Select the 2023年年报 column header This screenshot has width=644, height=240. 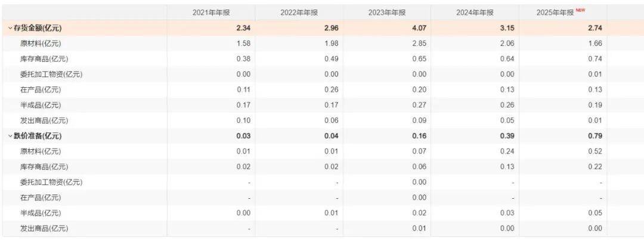point(387,13)
